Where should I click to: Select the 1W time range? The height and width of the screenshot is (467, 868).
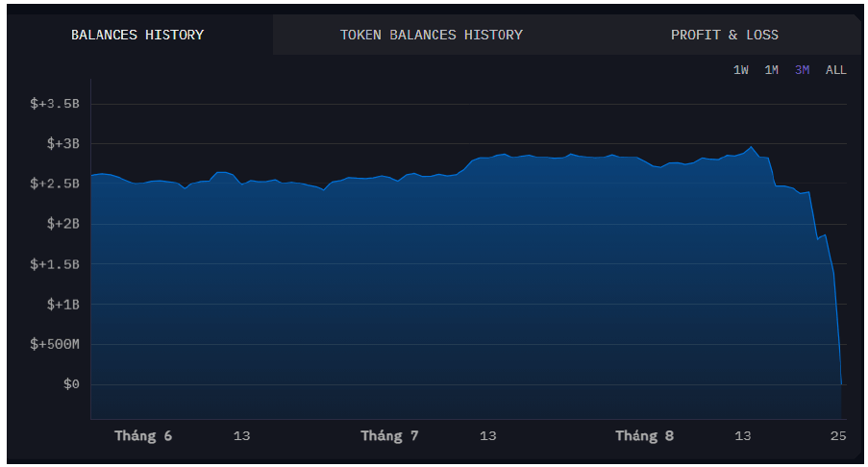741,70
